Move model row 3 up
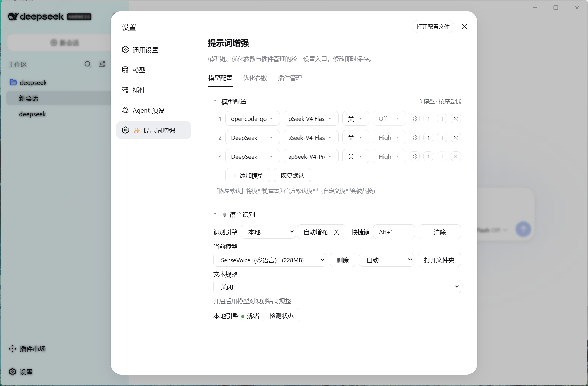 [x=428, y=157]
